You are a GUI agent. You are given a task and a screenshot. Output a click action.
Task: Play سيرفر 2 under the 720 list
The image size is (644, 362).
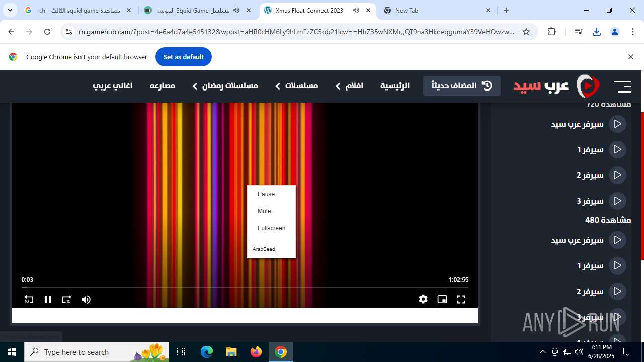(x=602, y=175)
